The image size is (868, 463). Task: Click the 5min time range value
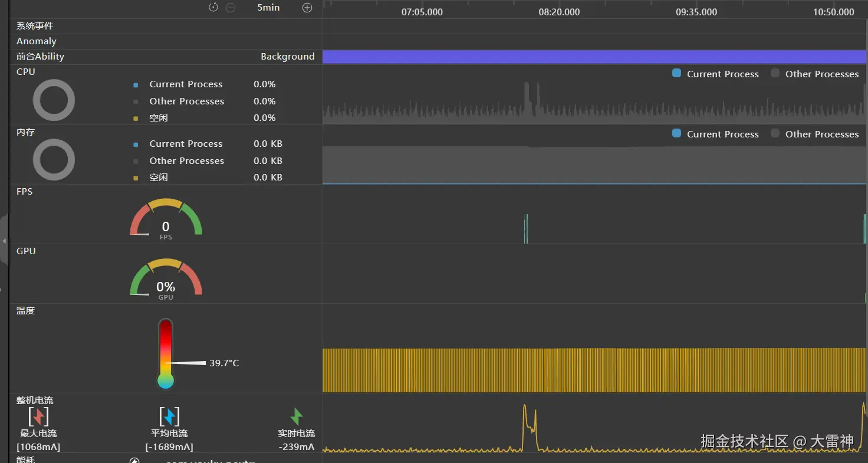268,8
